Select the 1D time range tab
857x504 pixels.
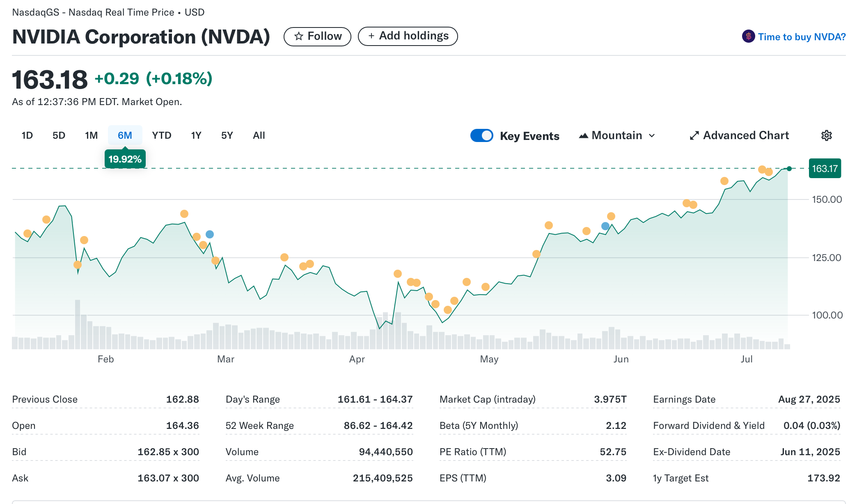coord(27,135)
